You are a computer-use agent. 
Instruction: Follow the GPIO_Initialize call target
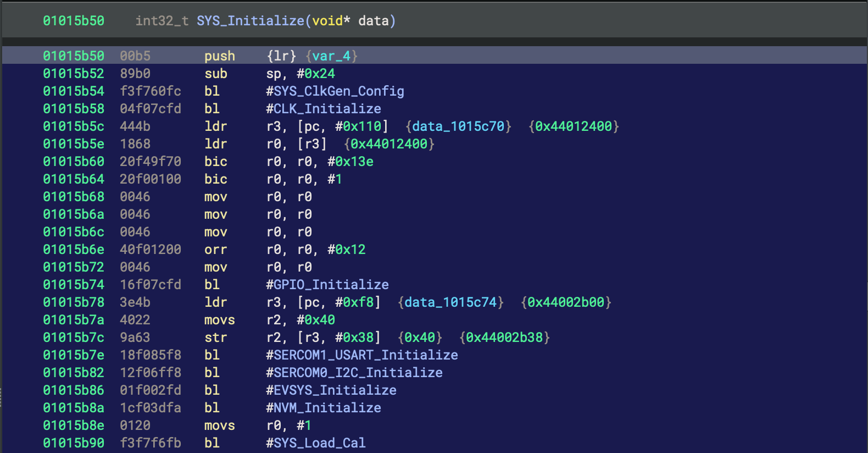331,285
